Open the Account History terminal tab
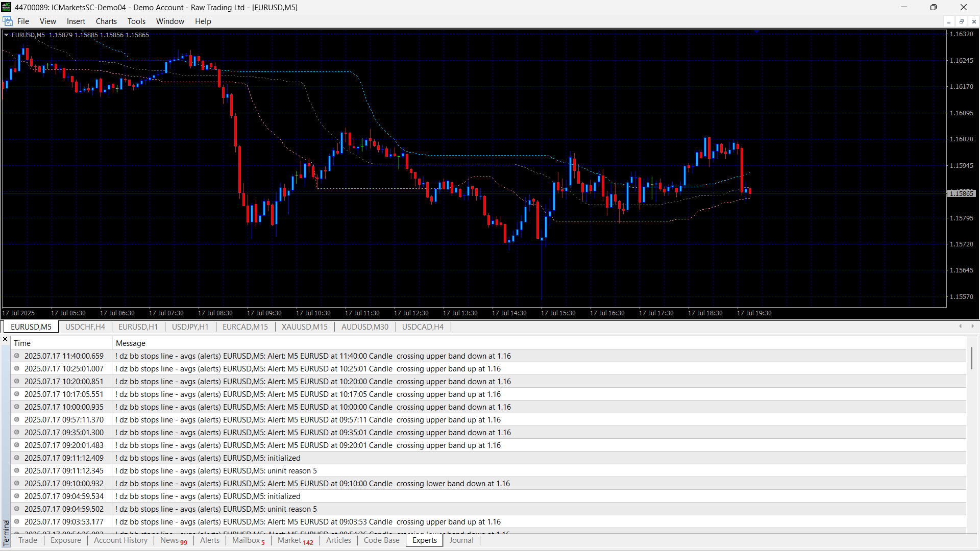Image resolution: width=980 pixels, height=551 pixels. click(x=120, y=540)
